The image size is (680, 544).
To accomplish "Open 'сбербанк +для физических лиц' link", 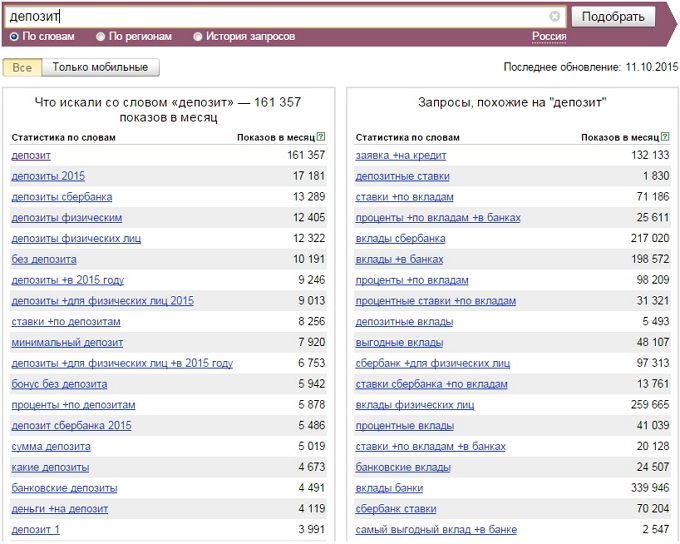I will (433, 364).
